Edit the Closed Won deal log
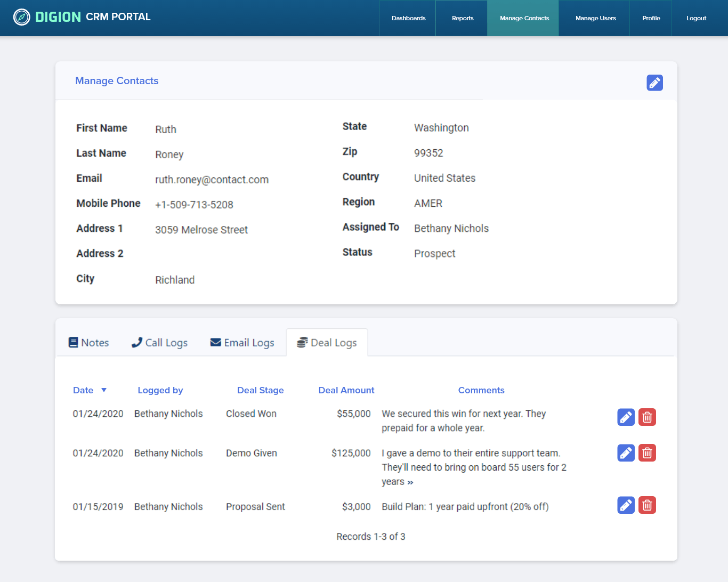Image resolution: width=728 pixels, height=582 pixels. click(626, 417)
